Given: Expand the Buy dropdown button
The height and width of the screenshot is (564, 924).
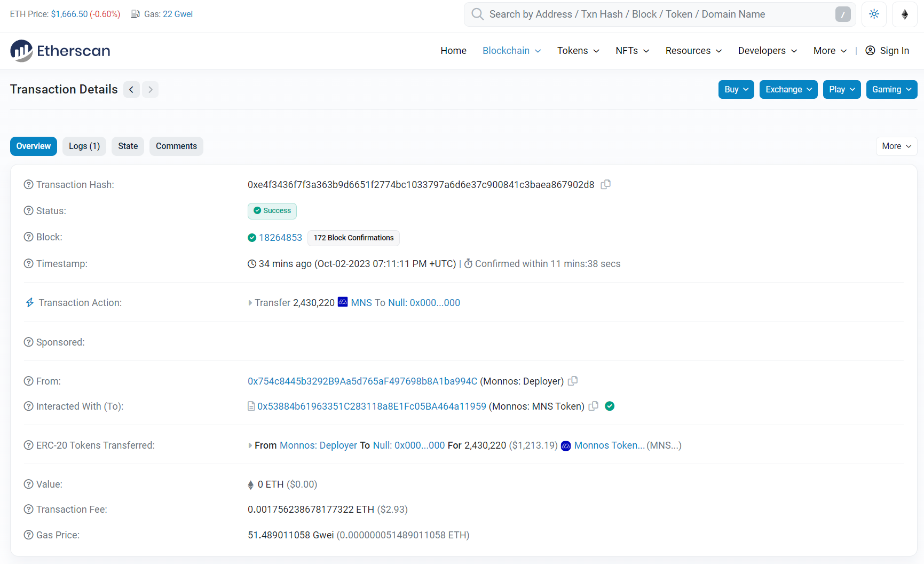Looking at the screenshot, I should [x=736, y=90].
